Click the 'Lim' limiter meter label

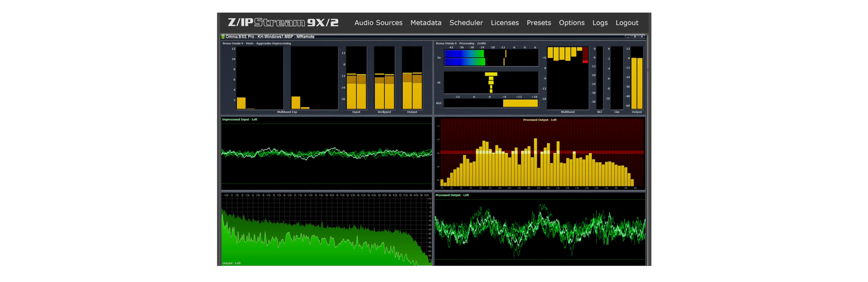pyautogui.click(x=617, y=112)
